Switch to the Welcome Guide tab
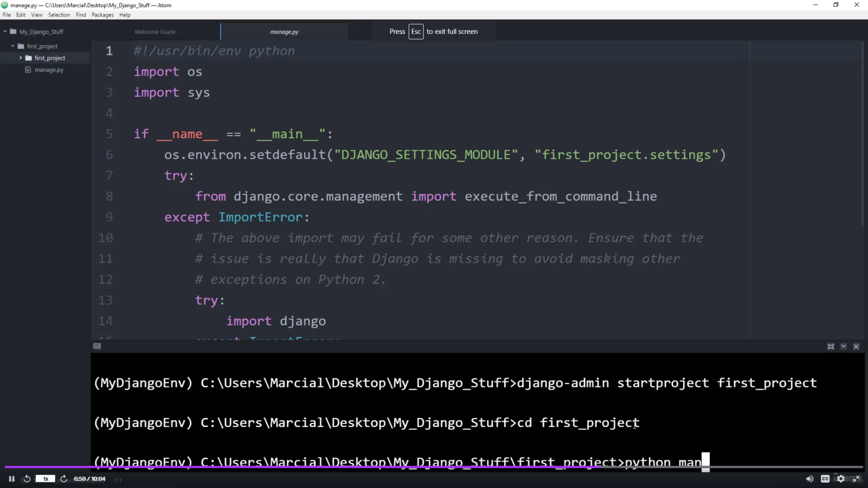 pyautogui.click(x=155, y=32)
